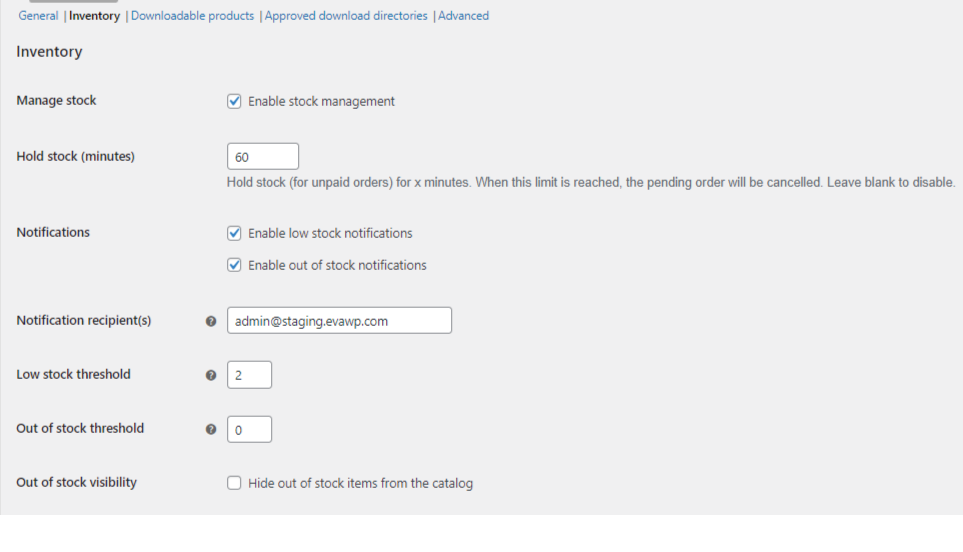Viewport: 963px width, 552px height.
Task: Select the Inventory sub-tab
Action: pos(94,16)
